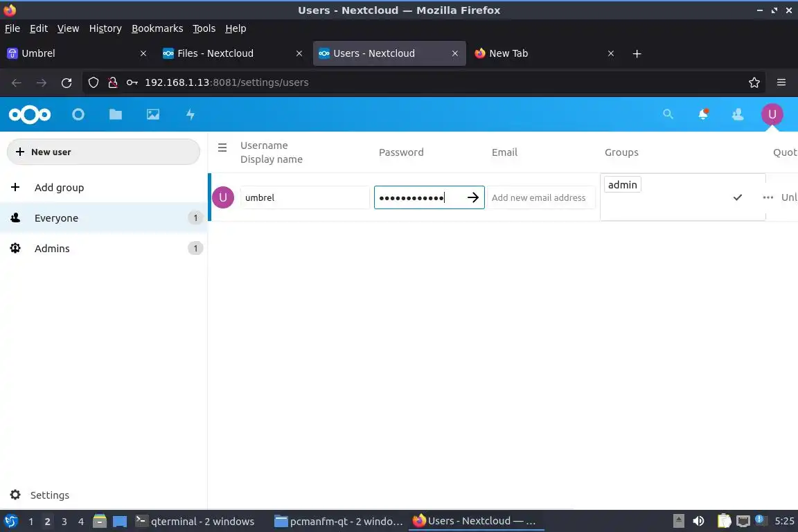Open the Activity lightning bolt icon
This screenshot has height=532, width=798.
click(x=190, y=114)
